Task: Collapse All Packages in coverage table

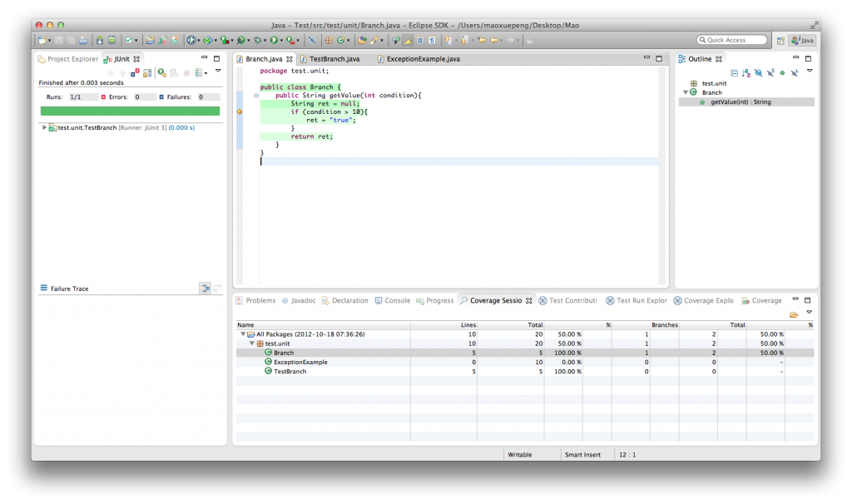Action: 243,334
